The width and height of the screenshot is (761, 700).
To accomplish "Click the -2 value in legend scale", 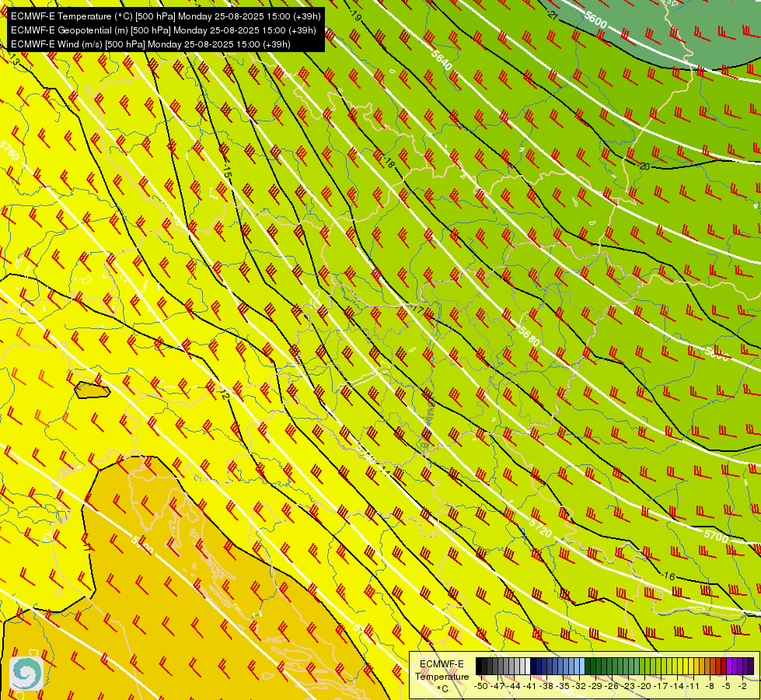I will 742,686.
